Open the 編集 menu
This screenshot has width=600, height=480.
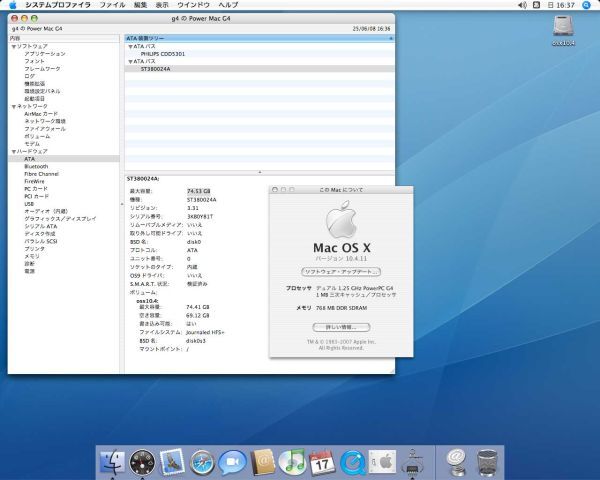point(140,5)
